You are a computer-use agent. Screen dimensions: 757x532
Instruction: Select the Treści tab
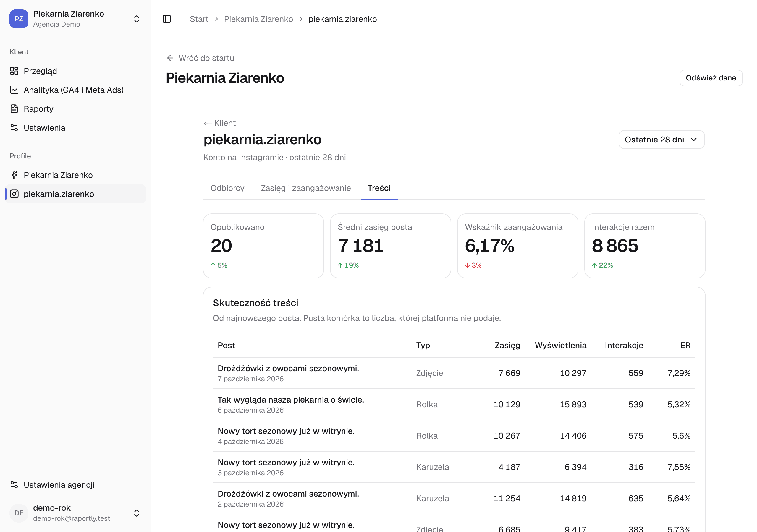(x=379, y=188)
